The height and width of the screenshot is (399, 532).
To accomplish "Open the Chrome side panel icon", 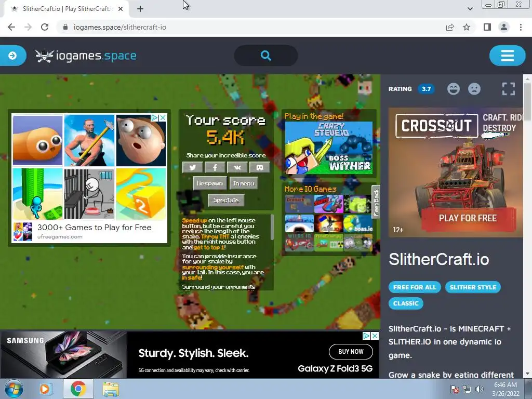I will click(x=487, y=27).
